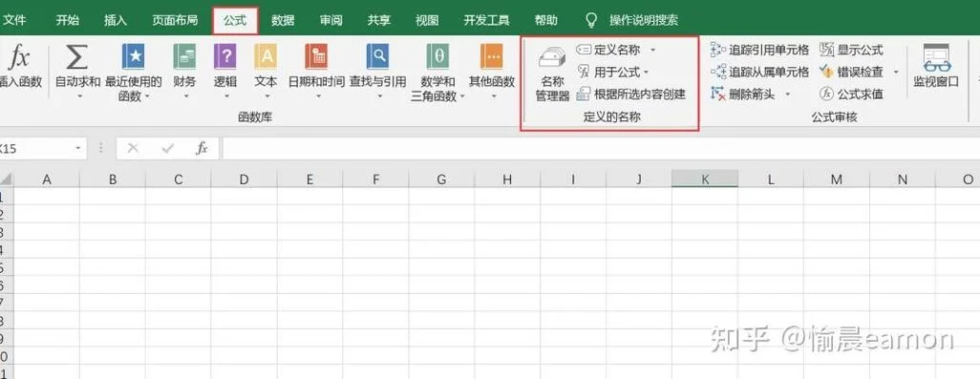Open the Name Box dropdown arrow
This screenshot has height=379, width=980.
78,149
